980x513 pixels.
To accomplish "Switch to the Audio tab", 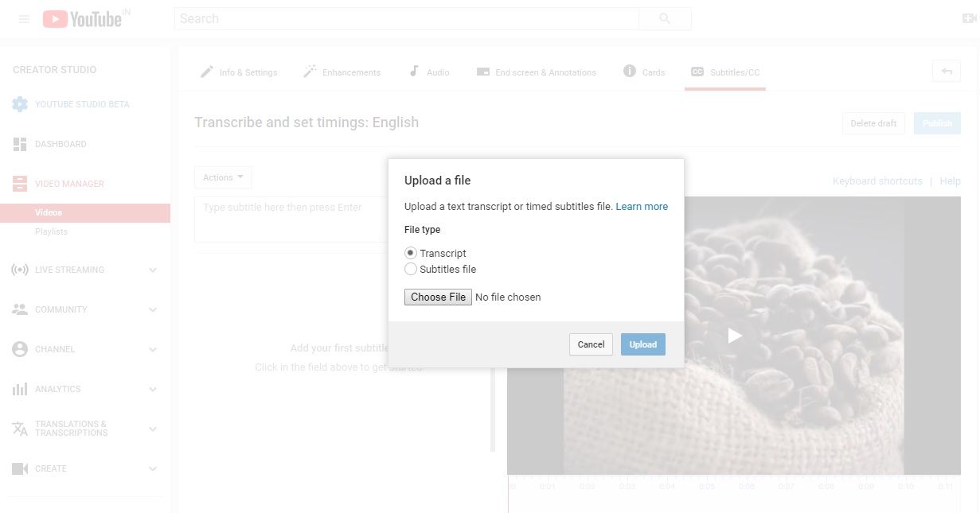I will click(x=429, y=72).
